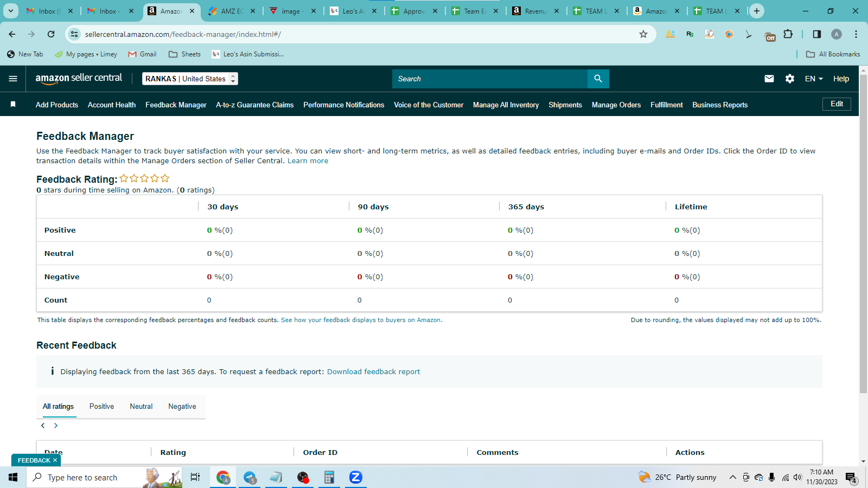Open Voice of the Customer menu item
Viewport: 868px width, 488px height.
point(429,105)
